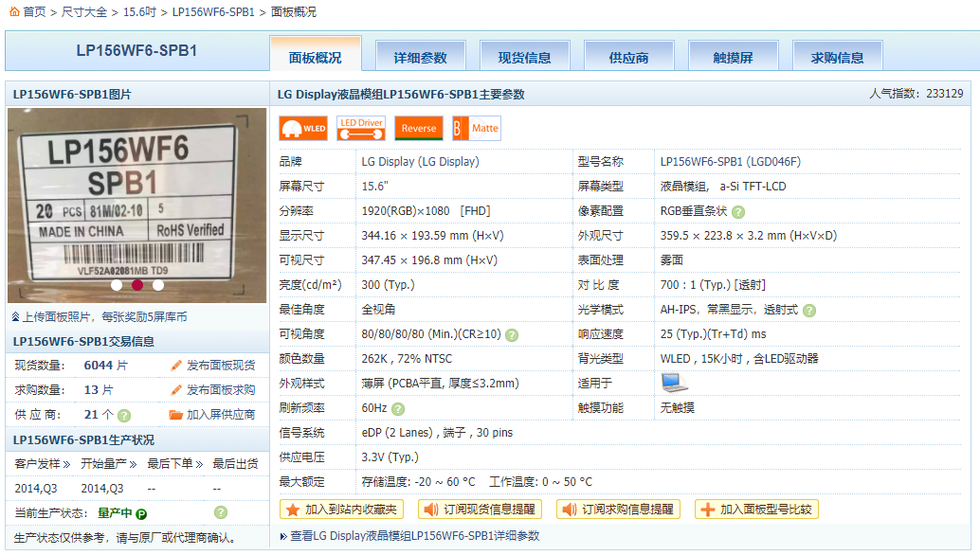Viewport: 980px width, 555px height.
Task: Switch to the 详细参数 tab
Action: coord(420,56)
